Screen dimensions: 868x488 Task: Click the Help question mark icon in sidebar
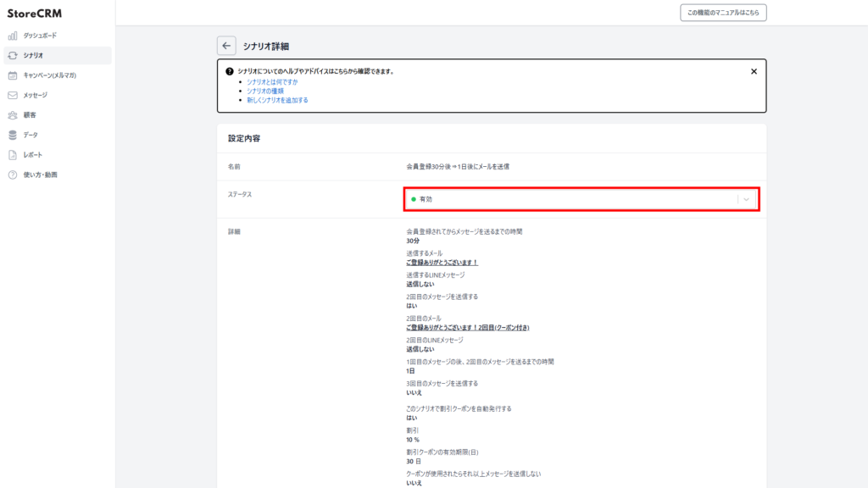pyautogui.click(x=13, y=175)
